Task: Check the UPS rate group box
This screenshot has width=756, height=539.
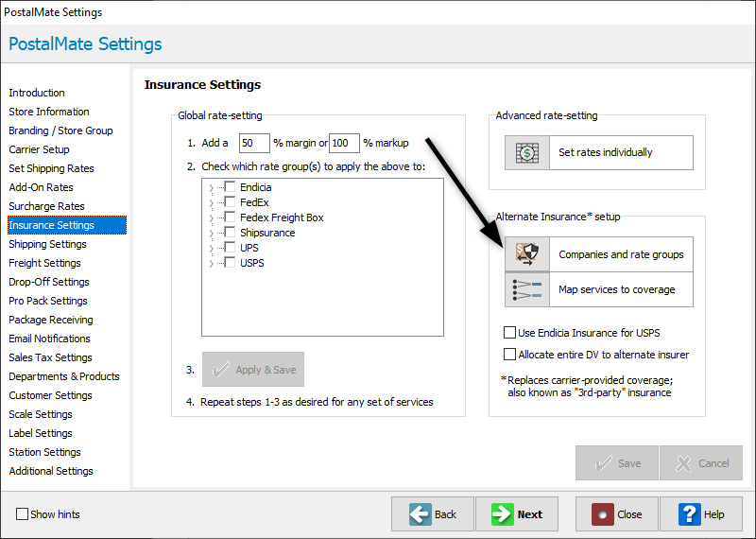Action: click(230, 247)
